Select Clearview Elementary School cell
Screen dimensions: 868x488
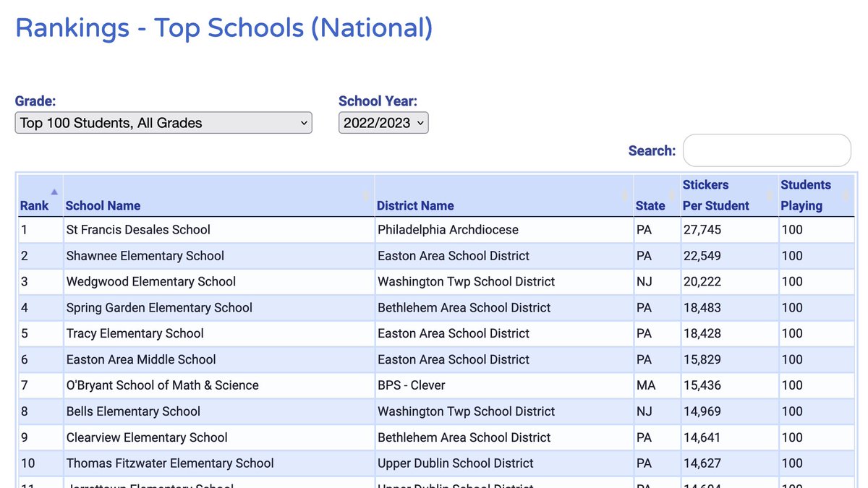(218, 437)
